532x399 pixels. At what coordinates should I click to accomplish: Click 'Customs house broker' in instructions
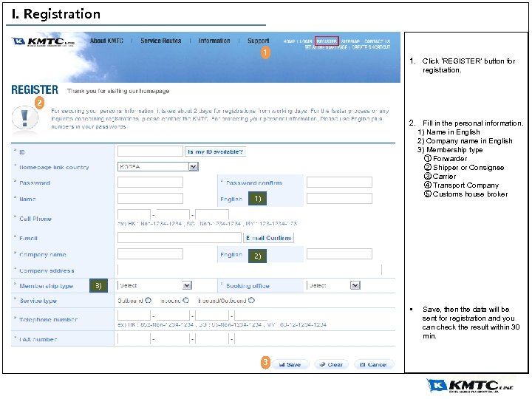click(470, 194)
